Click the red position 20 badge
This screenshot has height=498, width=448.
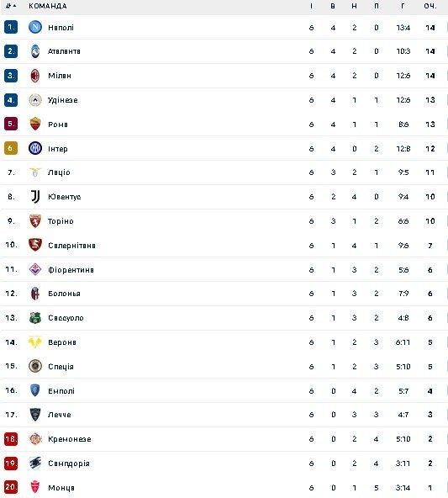pyautogui.click(x=11, y=487)
